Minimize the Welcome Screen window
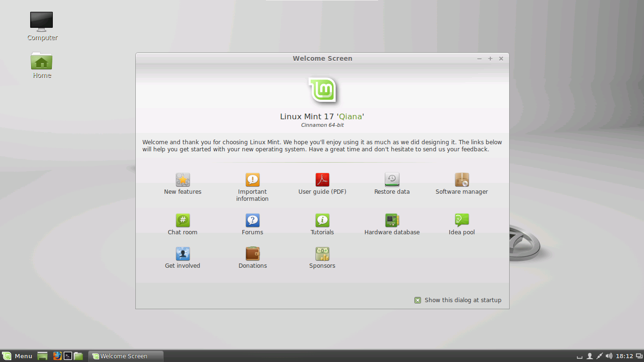The height and width of the screenshot is (362, 644). point(479,58)
